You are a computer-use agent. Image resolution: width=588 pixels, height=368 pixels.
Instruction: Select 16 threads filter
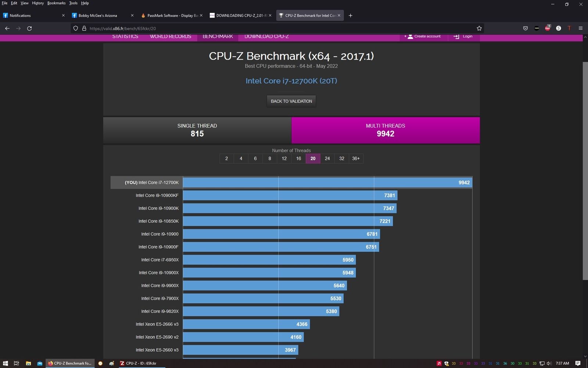point(298,159)
